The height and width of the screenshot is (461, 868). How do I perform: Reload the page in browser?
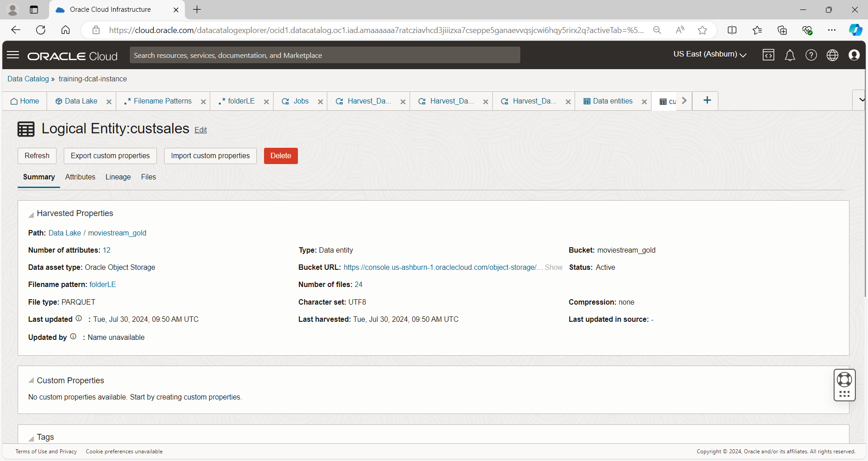coord(41,30)
